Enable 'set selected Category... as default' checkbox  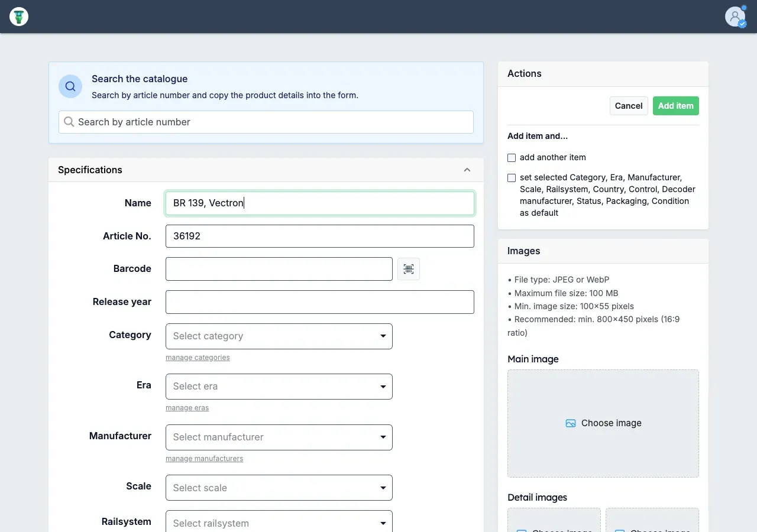[x=512, y=178]
